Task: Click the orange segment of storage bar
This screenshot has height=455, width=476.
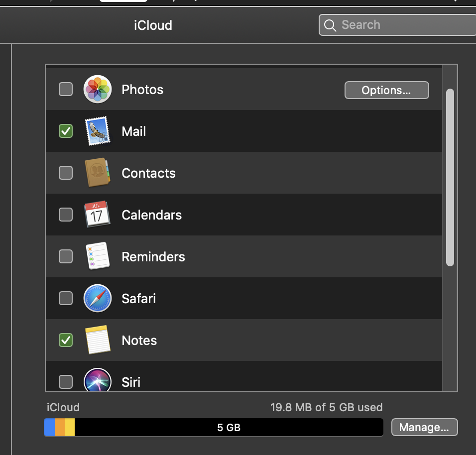Action: coord(60,428)
